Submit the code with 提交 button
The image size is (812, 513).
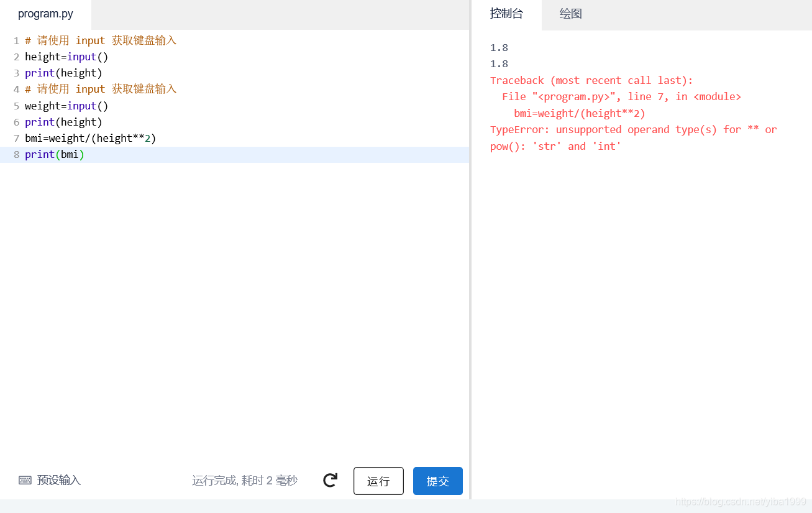pyautogui.click(x=438, y=481)
